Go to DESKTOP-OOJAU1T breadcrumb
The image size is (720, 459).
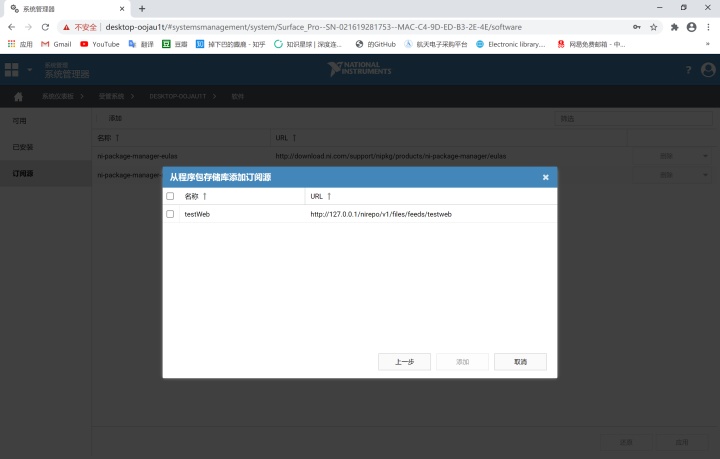point(178,96)
